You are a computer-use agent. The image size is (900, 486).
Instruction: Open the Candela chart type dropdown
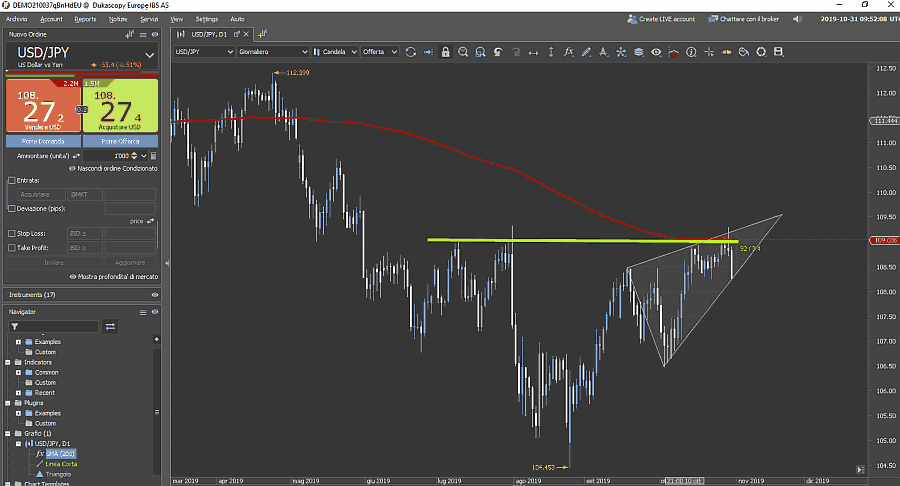[334, 52]
